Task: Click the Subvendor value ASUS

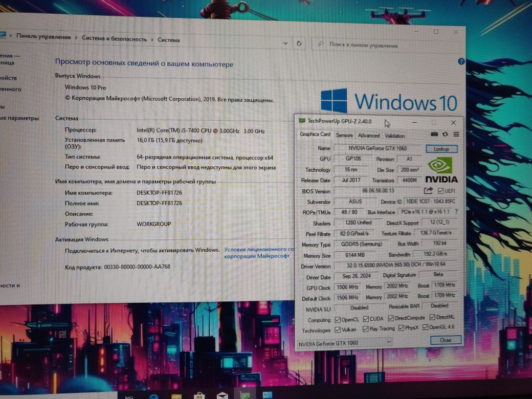Action: tap(355, 202)
